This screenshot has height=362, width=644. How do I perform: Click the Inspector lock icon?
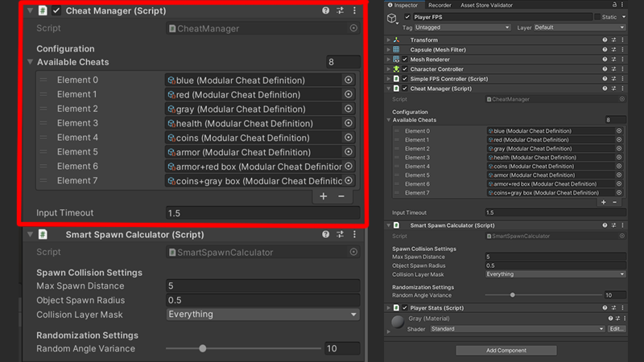[614, 5]
